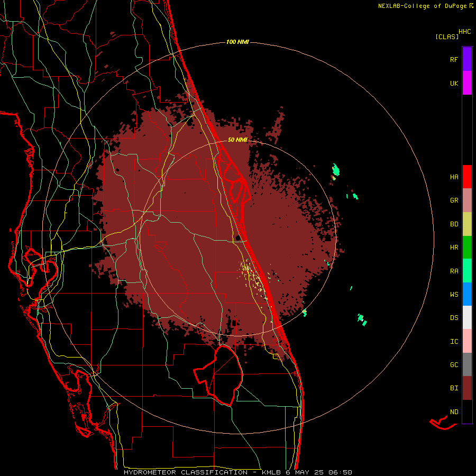
Task: Click the UK legend label
Action: 454,83
